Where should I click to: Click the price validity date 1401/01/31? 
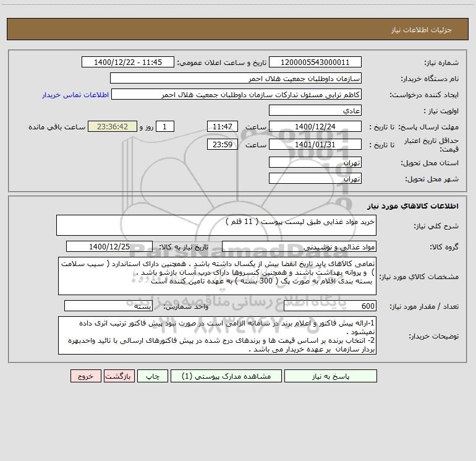click(x=315, y=144)
